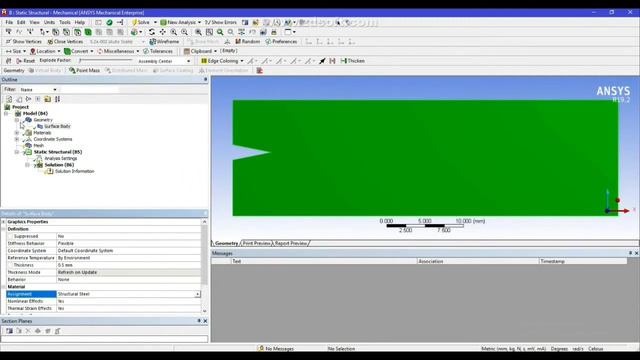Screen dimensions: 640x360
Task: Click the green checkmark icon in top toolbar
Action: pyautogui.click(x=109, y=22)
